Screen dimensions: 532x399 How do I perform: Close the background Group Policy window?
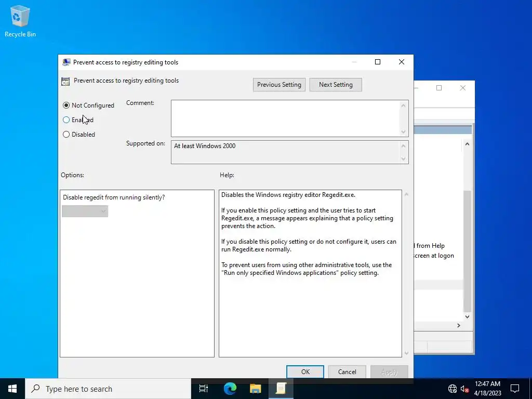pos(463,88)
